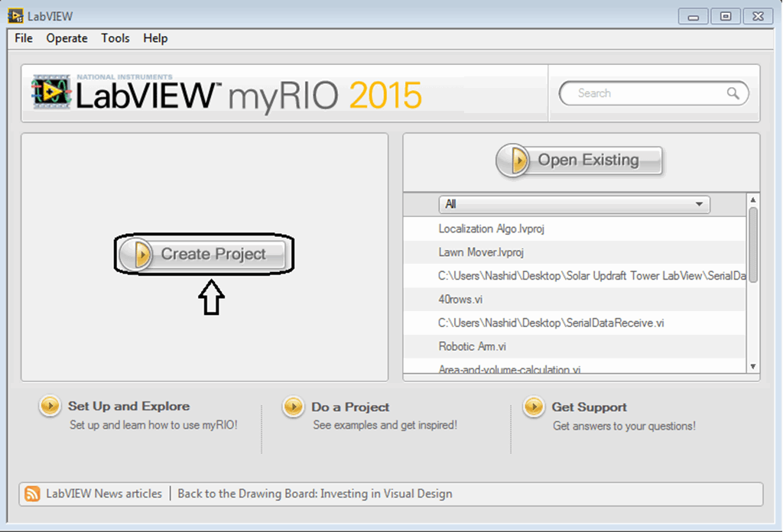Click the Do a Project arrow icon
Image resolution: width=783 pixels, height=532 pixels.
click(x=293, y=407)
